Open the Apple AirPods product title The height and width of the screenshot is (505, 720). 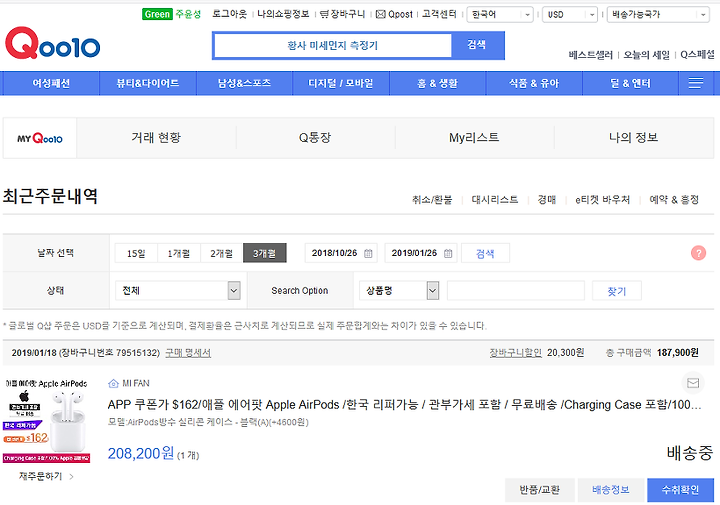(x=404, y=404)
